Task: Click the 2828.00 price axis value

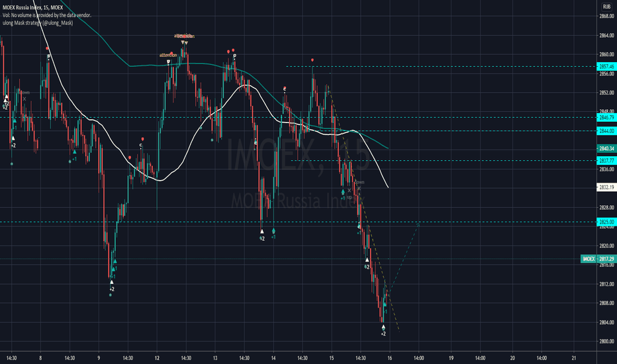Action: (x=606, y=207)
